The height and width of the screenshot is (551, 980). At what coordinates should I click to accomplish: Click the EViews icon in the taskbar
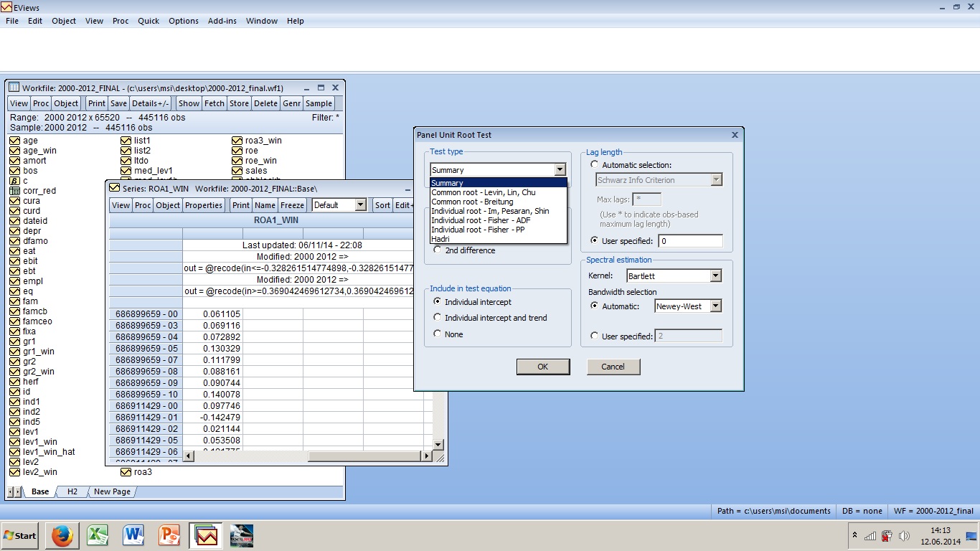[205, 535]
